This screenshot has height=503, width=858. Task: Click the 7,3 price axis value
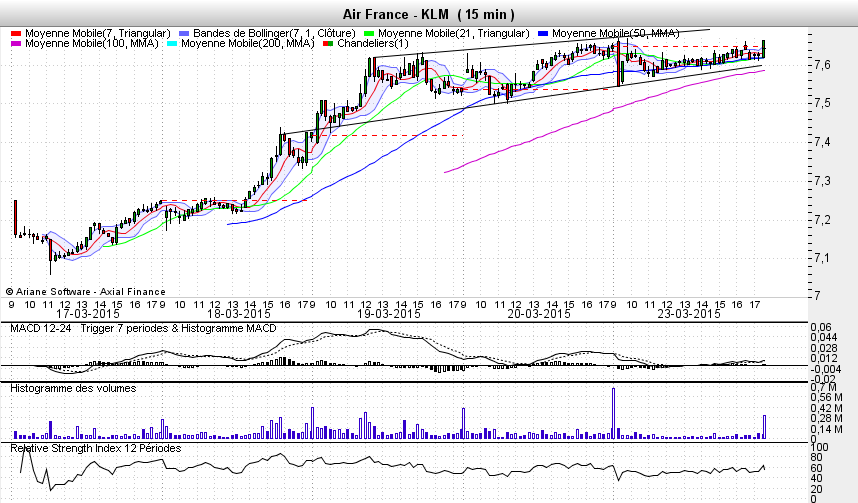coord(822,181)
